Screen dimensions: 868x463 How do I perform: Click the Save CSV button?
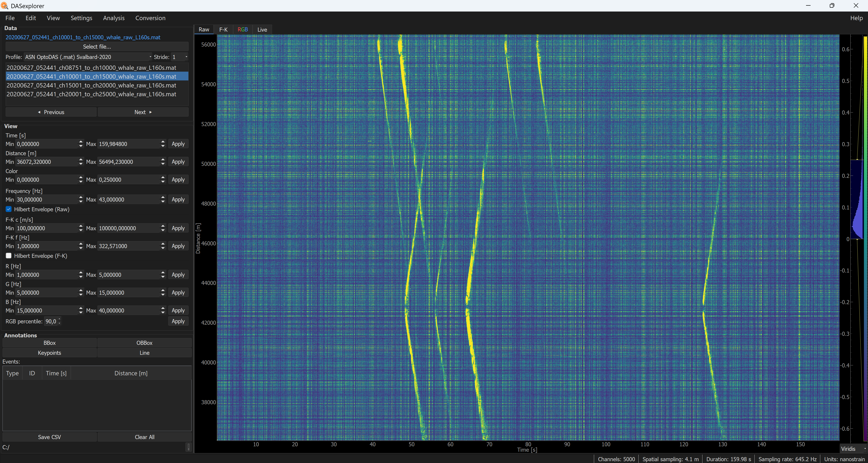(50, 437)
